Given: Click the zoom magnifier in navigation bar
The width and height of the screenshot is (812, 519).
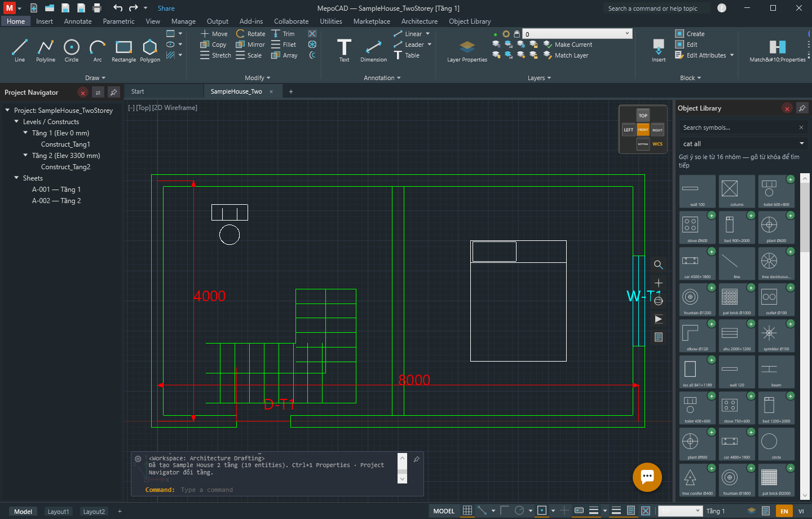Looking at the screenshot, I should (658, 265).
